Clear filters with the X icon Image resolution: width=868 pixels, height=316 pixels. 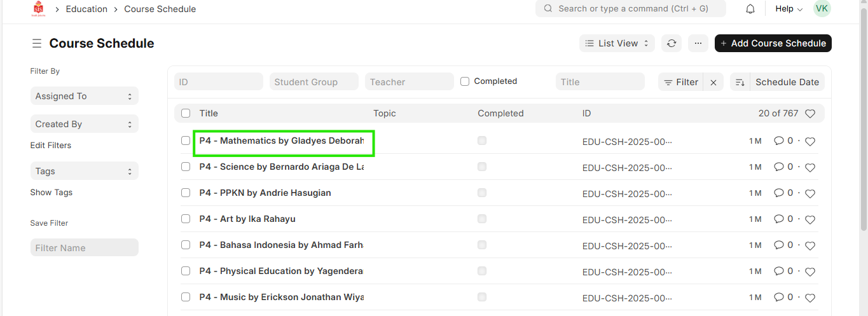[713, 82]
